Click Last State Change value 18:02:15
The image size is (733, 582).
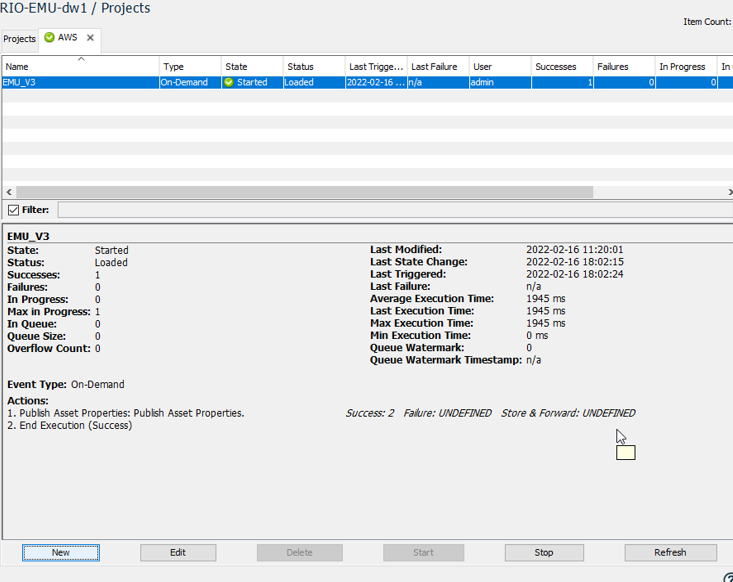click(575, 262)
